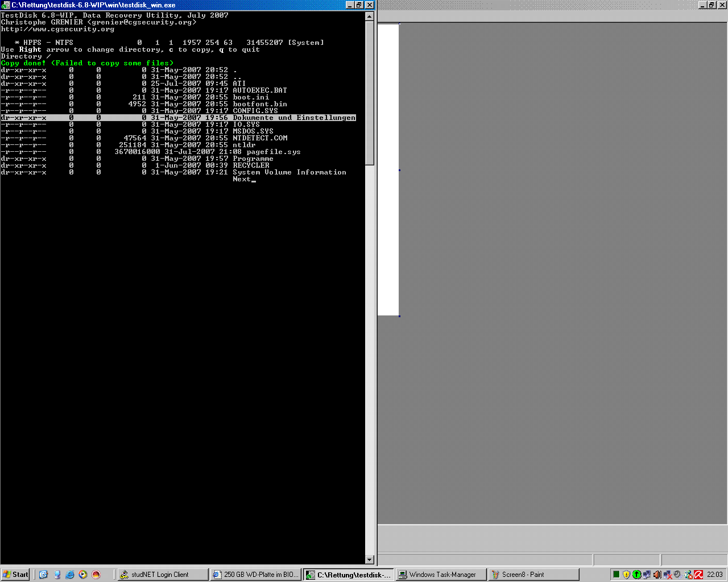The height and width of the screenshot is (582, 728).
Task: Launch Windows Media Player from Quick Launch
Action: click(83, 575)
